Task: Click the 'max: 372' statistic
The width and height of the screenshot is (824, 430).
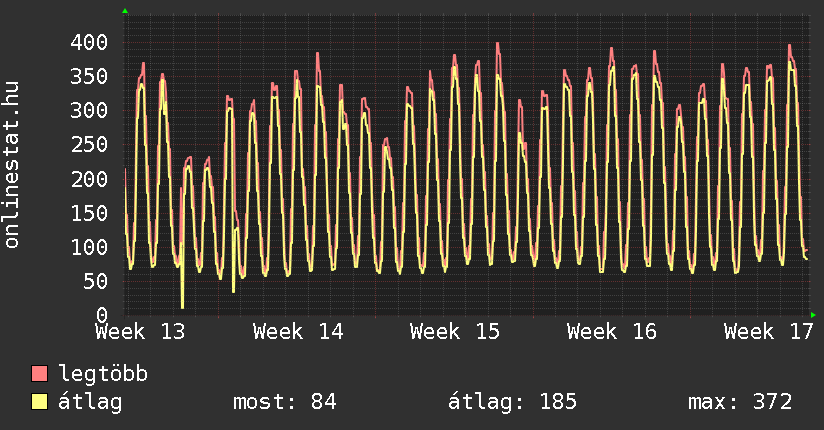Action: click(740, 402)
